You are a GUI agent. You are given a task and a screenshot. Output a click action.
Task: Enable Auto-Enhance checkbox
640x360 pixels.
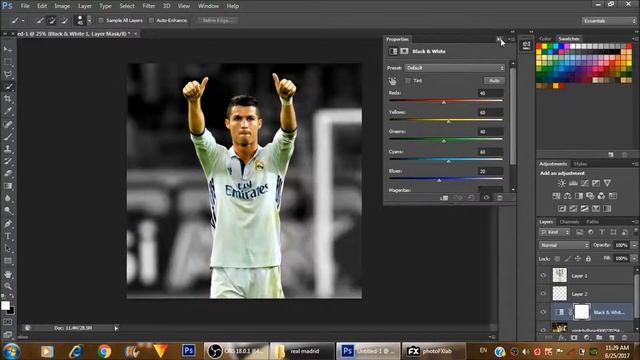[x=151, y=20]
